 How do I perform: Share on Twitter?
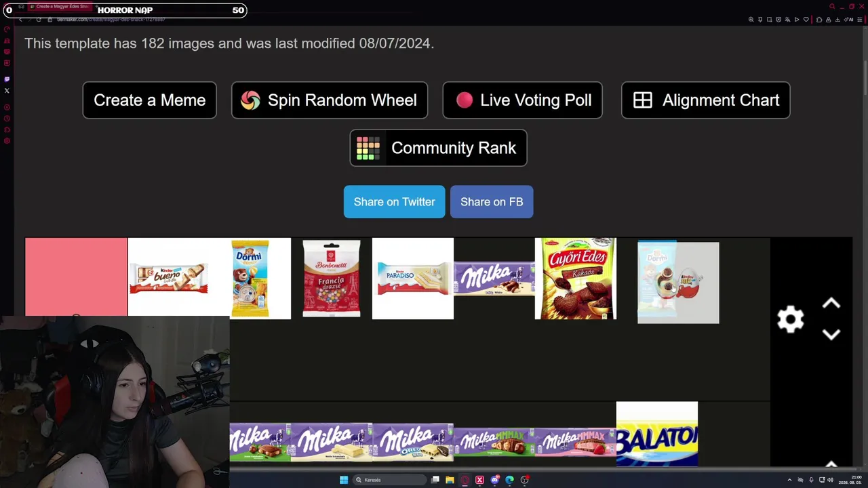point(394,202)
